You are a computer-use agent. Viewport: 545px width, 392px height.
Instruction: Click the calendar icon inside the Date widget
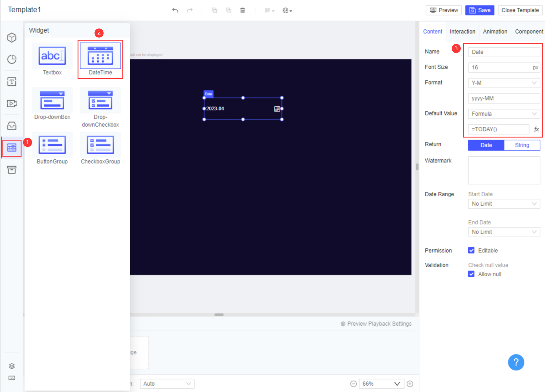pos(277,109)
